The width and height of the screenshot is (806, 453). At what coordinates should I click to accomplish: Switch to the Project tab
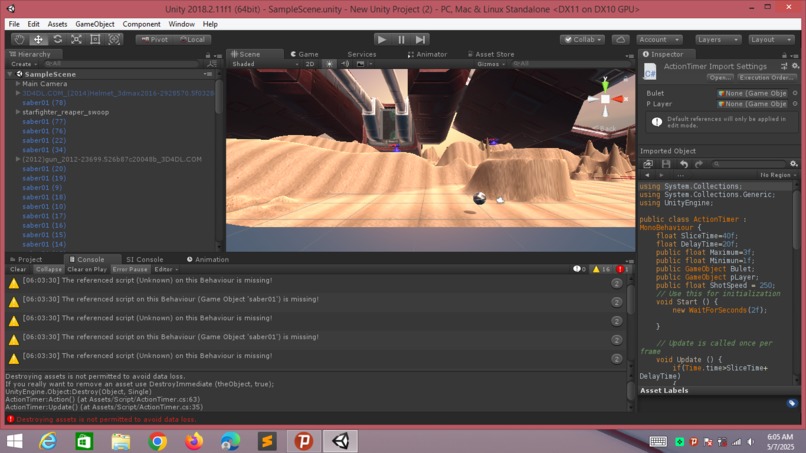[x=27, y=259]
